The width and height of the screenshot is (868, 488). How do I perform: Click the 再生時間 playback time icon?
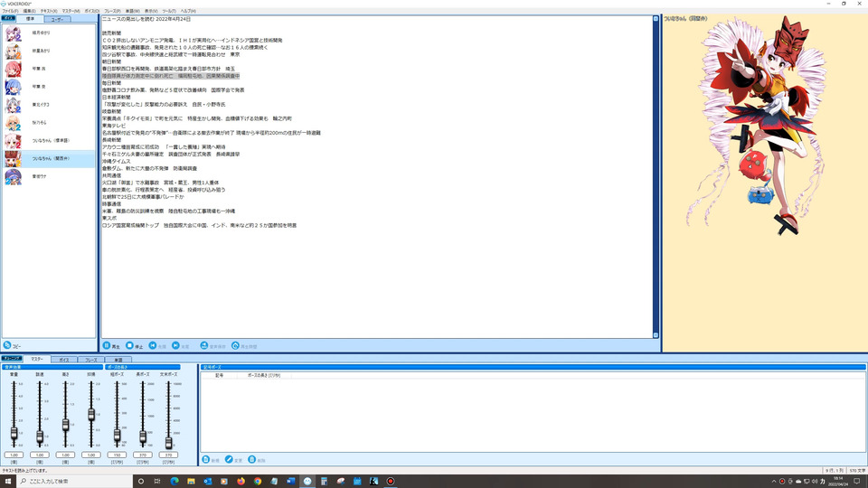[x=235, y=345]
